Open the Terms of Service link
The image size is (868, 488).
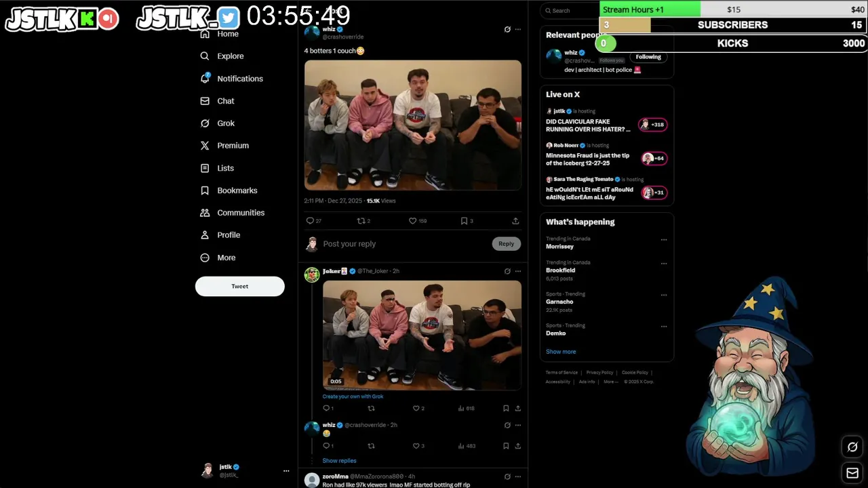(561, 373)
